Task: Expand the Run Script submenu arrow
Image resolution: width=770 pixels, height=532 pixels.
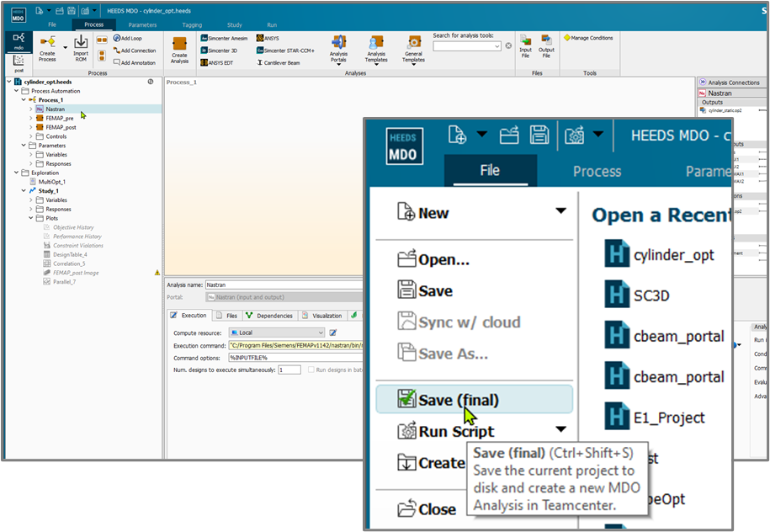Action: (560, 430)
